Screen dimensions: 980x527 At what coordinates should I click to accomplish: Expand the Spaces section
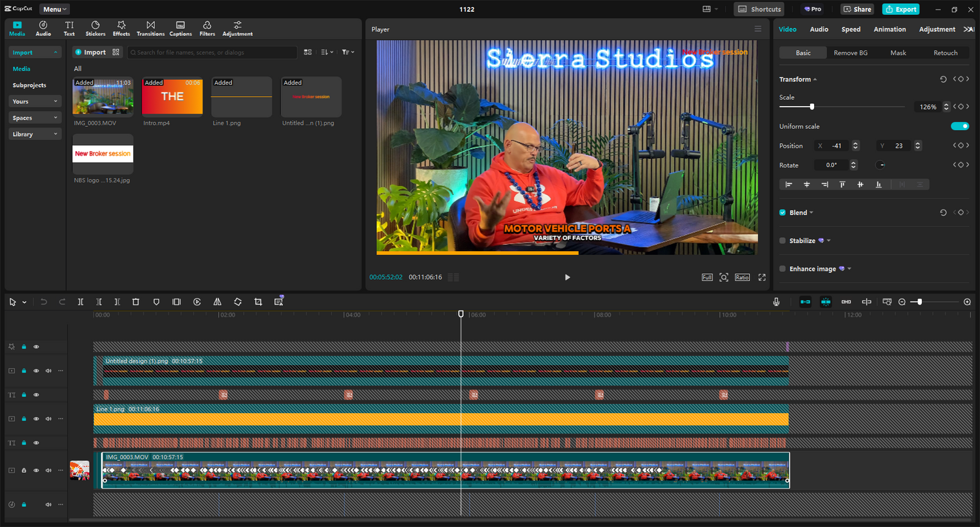[x=35, y=118]
